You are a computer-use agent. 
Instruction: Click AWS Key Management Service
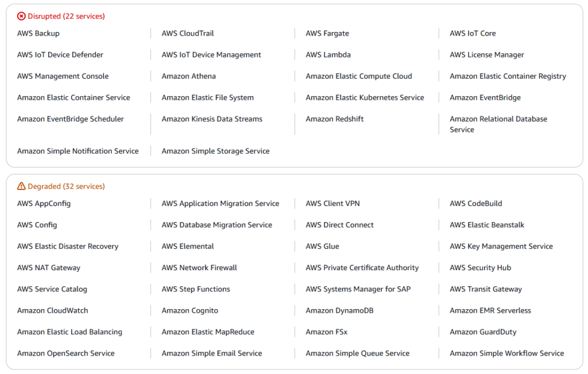tap(501, 247)
